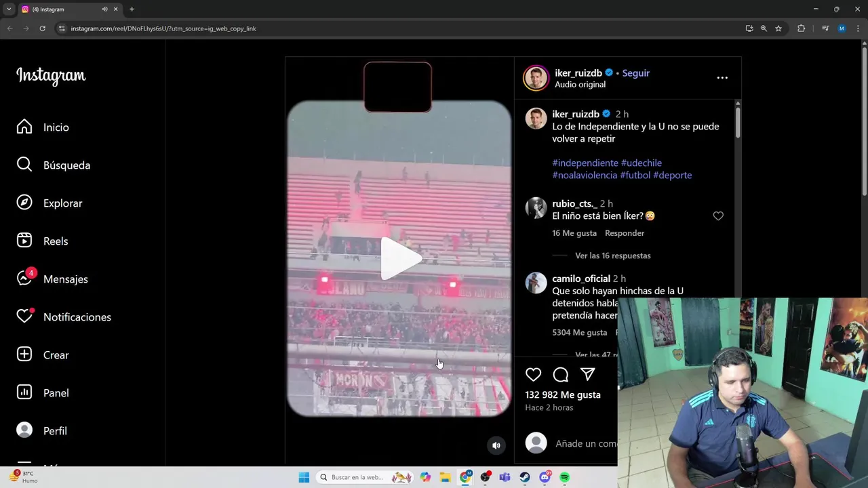Open Inicio in Instagram sidebar
The width and height of the screenshot is (868, 488).
(x=43, y=127)
